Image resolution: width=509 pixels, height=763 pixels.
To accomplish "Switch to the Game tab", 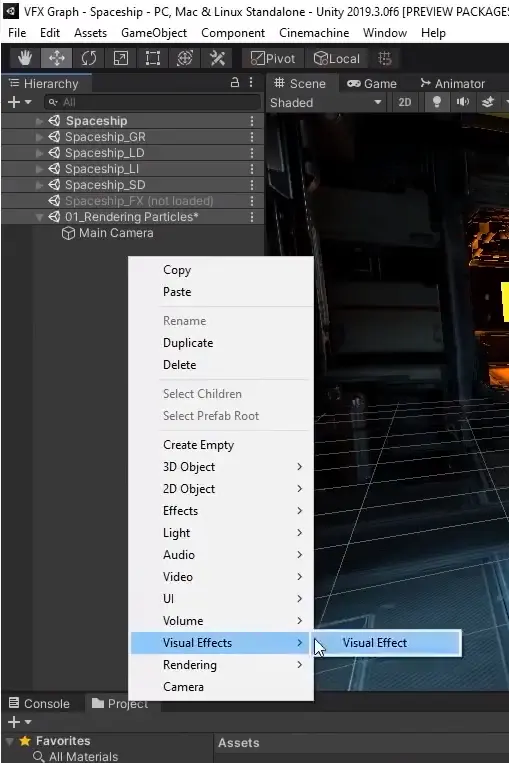I will [372, 84].
